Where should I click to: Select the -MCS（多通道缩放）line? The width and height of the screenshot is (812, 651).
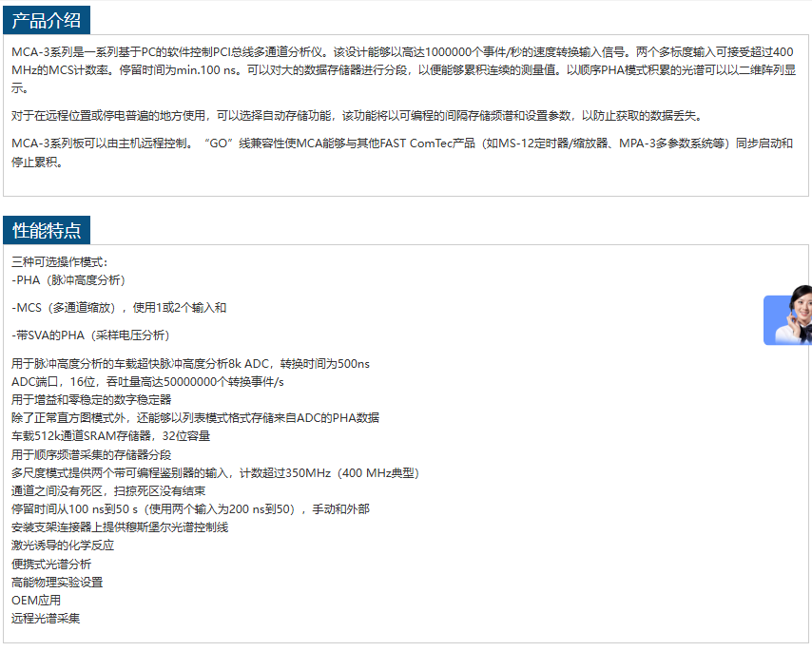click(x=119, y=308)
